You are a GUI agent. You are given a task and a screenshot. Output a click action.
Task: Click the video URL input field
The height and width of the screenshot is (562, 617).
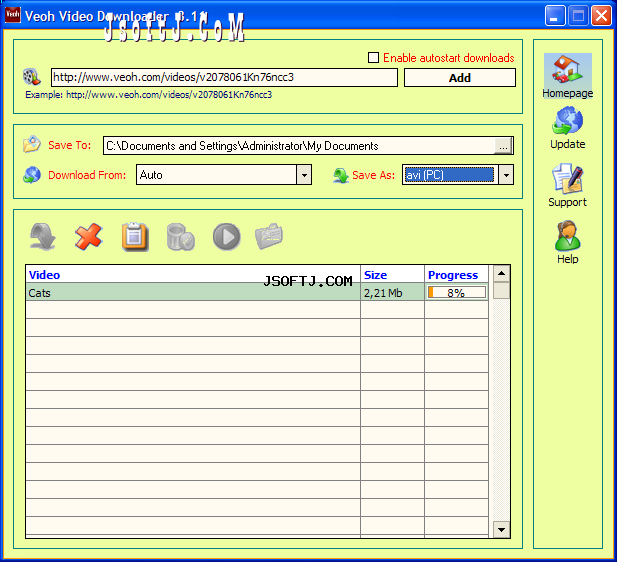(224, 77)
